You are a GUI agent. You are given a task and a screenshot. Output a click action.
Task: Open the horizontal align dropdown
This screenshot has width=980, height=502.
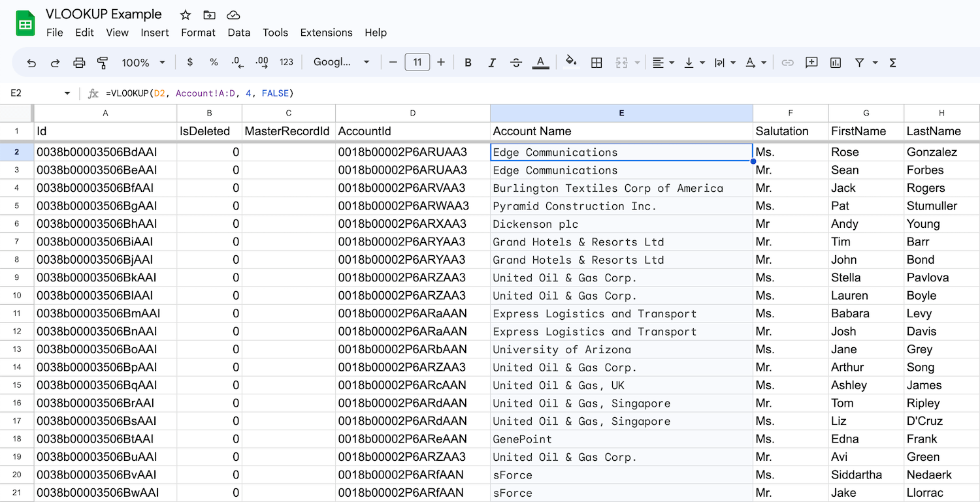663,63
